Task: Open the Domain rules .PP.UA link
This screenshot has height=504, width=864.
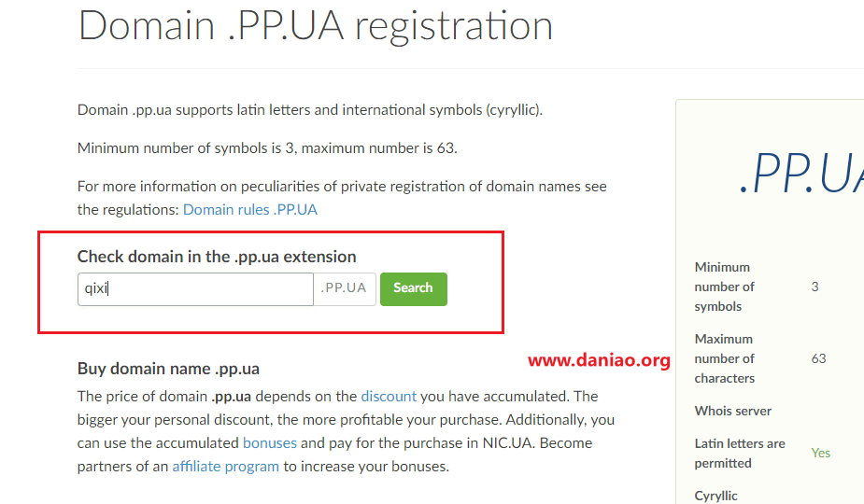Action: pos(250,210)
